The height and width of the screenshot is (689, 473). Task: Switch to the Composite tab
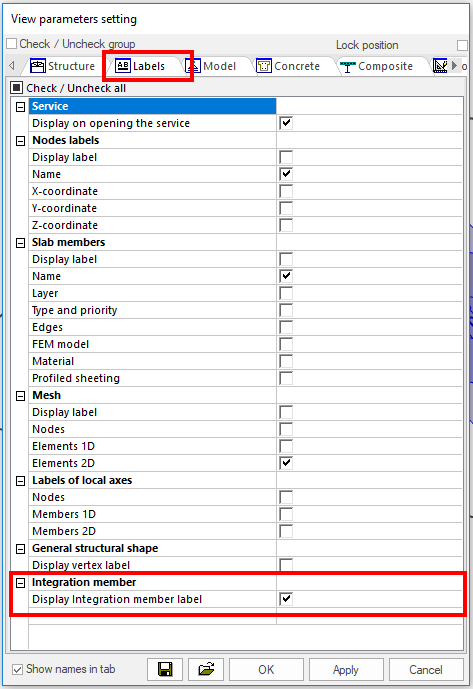pos(377,66)
